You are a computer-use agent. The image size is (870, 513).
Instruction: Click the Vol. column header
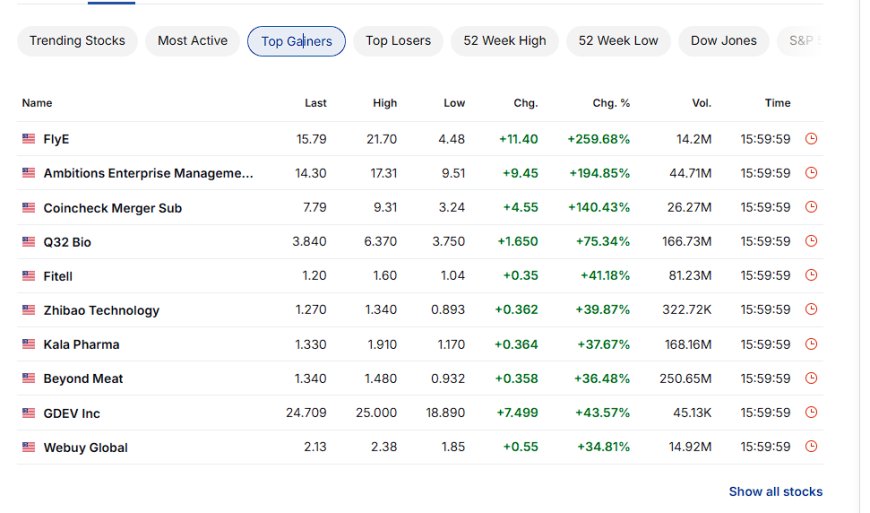tap(701, 103)
